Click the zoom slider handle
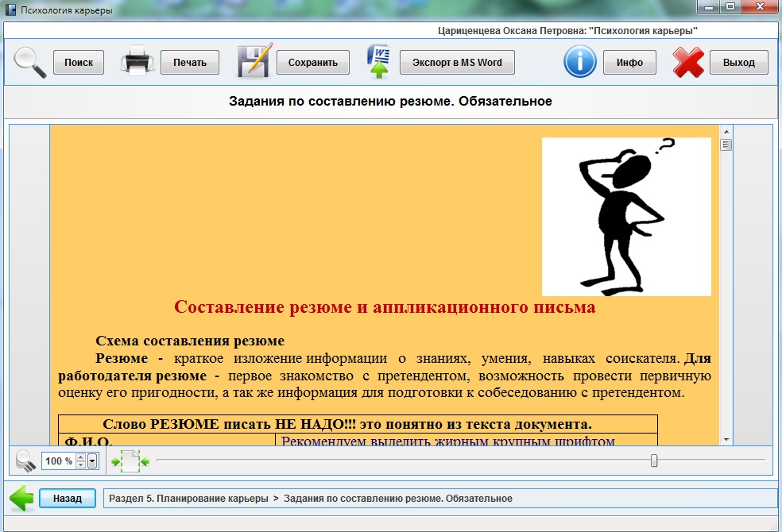 pos(654,461)
